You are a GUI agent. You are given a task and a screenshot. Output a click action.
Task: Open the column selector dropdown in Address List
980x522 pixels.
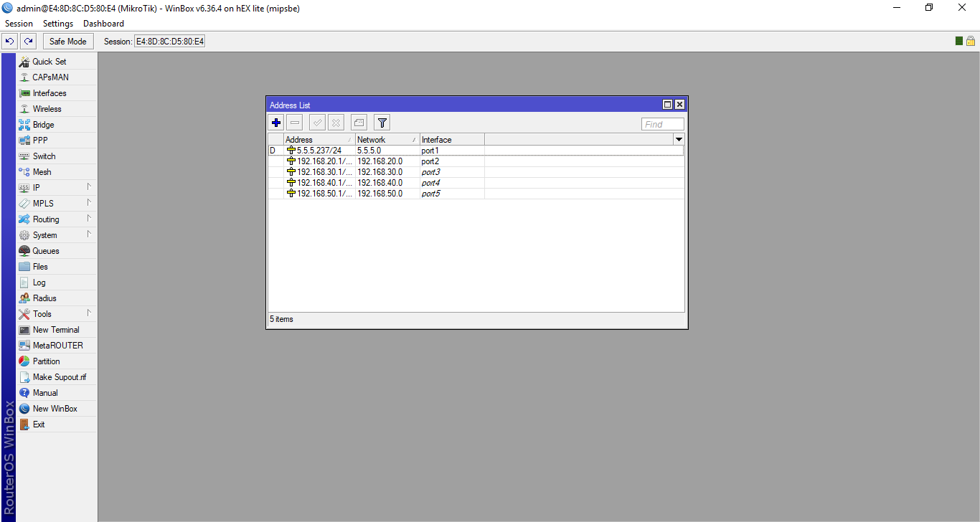(679, 139)
